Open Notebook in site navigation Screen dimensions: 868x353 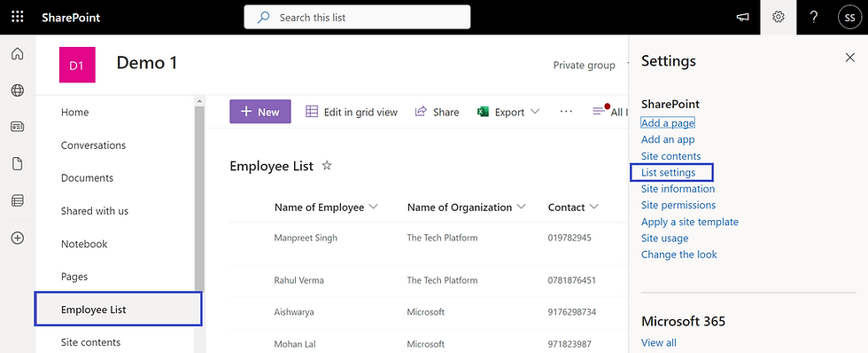click(x=84, y=244)
